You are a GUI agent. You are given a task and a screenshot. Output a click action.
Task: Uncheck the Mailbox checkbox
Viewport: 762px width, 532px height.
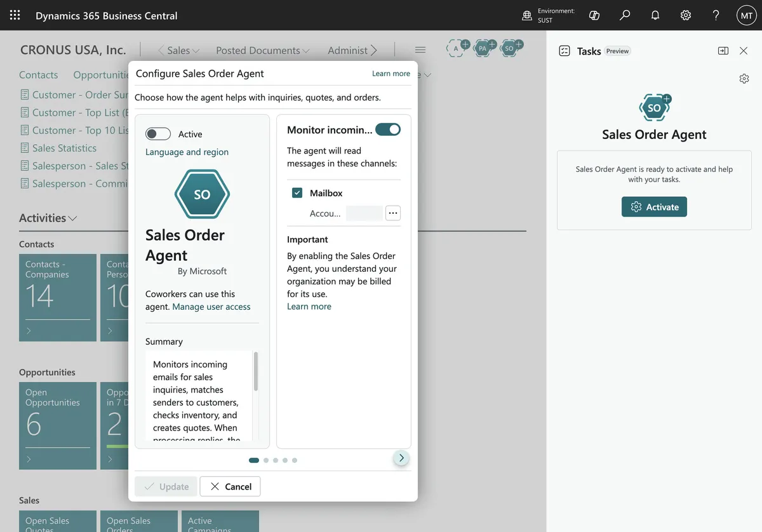point(297,193)
